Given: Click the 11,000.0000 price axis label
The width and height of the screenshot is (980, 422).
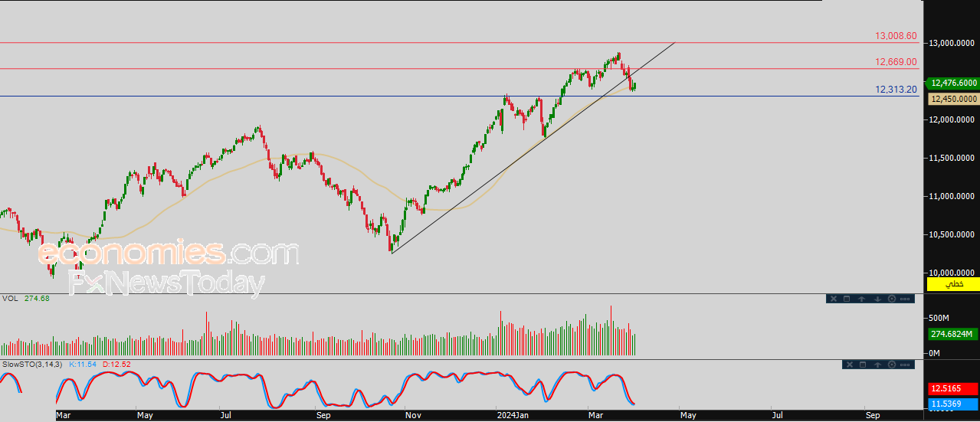Looking at the screenshot, I should tap(953, 196).
